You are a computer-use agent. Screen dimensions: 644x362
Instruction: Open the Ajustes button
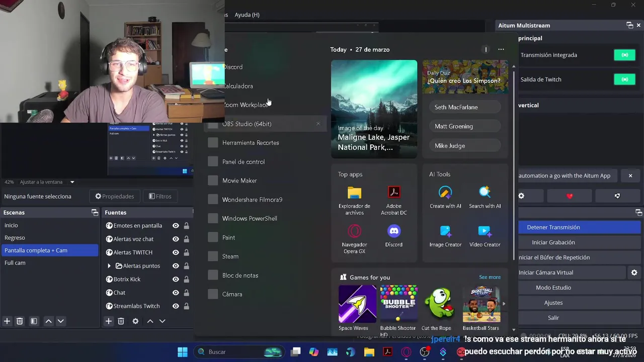(x=579, y=303)
